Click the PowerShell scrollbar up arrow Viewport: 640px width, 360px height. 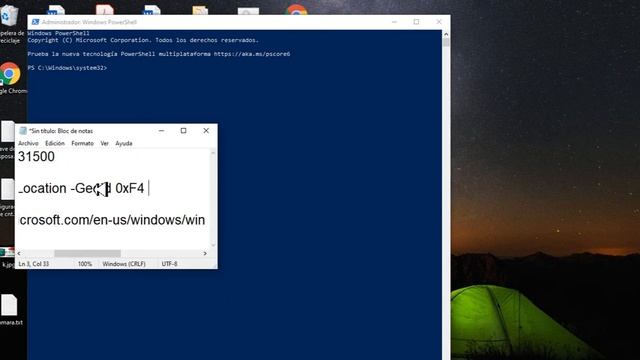[446, 34]
